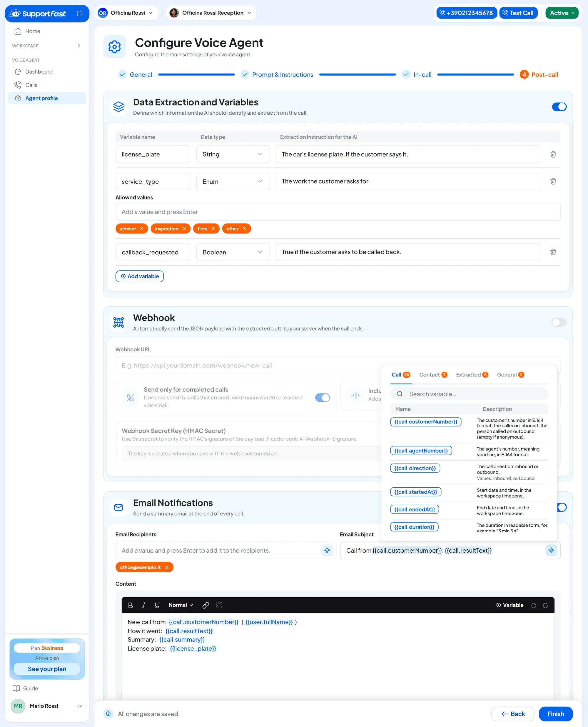Click the unlink icon in editor toolbar
The height and width of the screenshot is (727, 588).
pos(219,605)
